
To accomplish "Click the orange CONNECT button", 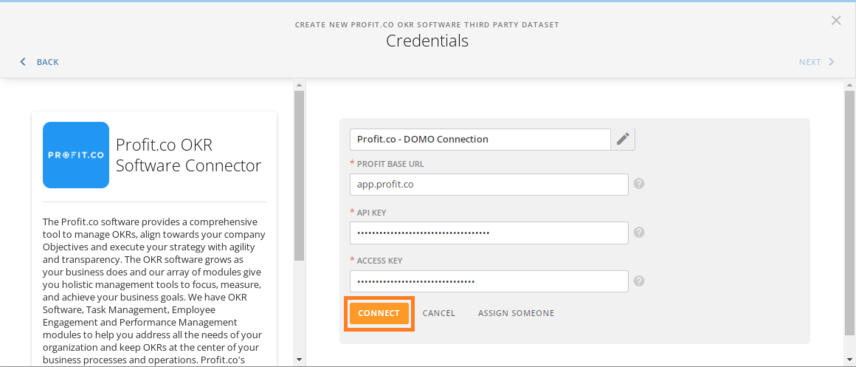I will click(379, 313).
